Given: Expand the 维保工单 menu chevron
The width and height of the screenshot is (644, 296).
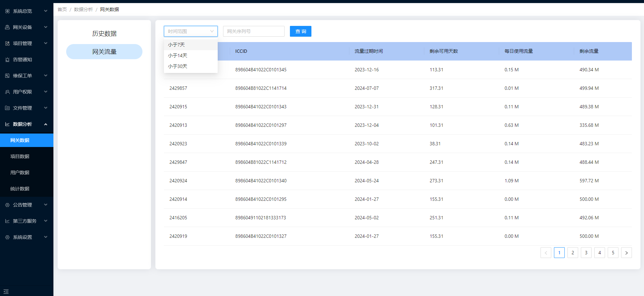Looking at the screenshot, I should [x=46, y=76].
